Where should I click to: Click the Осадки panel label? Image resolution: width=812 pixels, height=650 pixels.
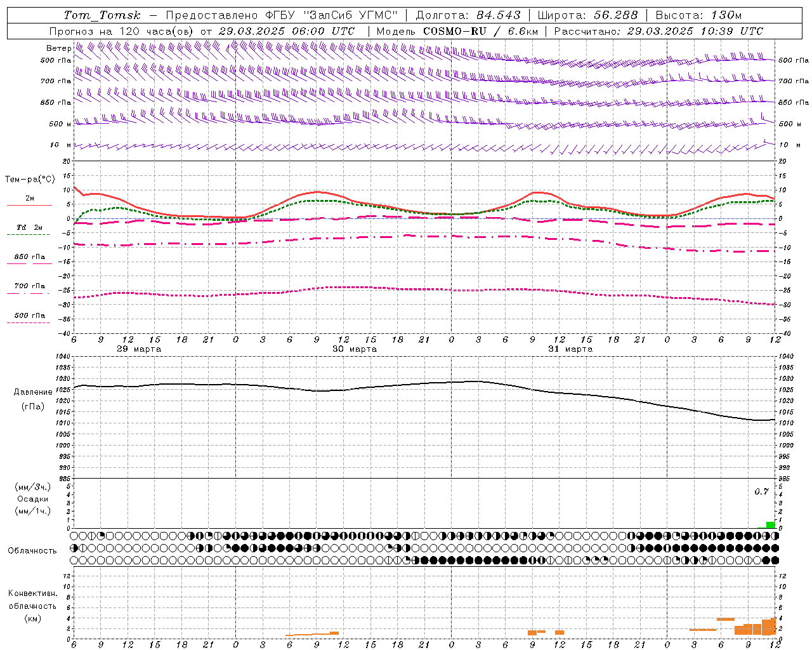33,499
